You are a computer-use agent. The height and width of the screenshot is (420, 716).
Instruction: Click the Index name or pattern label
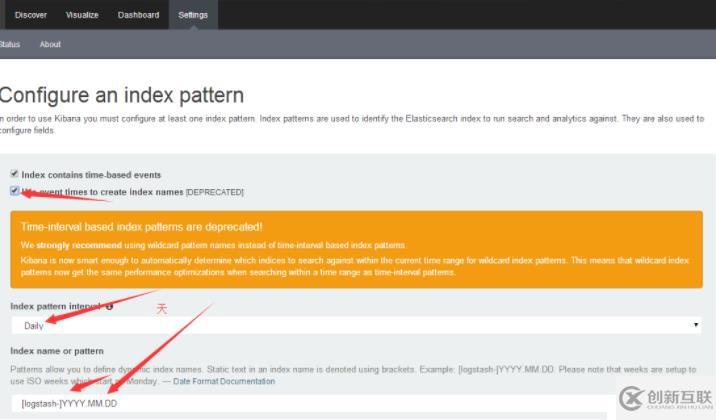point(57,351)
